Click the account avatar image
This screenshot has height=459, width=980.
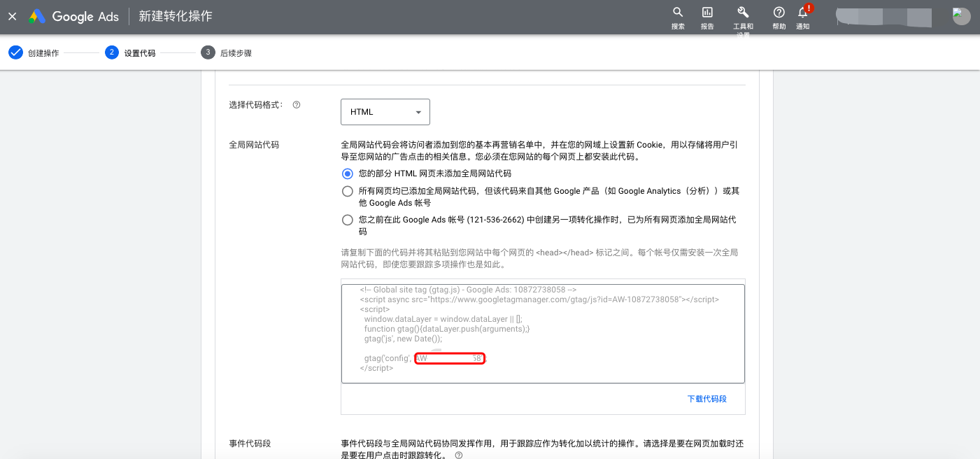coord(962,16)
